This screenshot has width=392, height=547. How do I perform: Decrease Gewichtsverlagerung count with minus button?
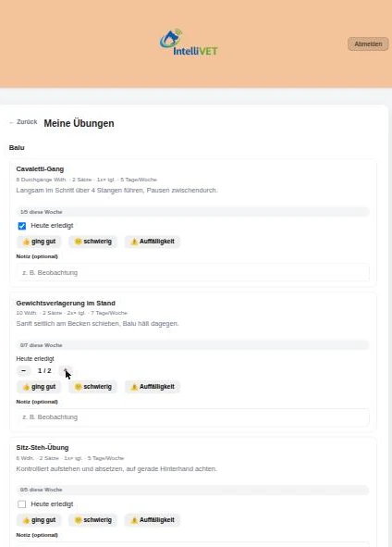point(24,370)
